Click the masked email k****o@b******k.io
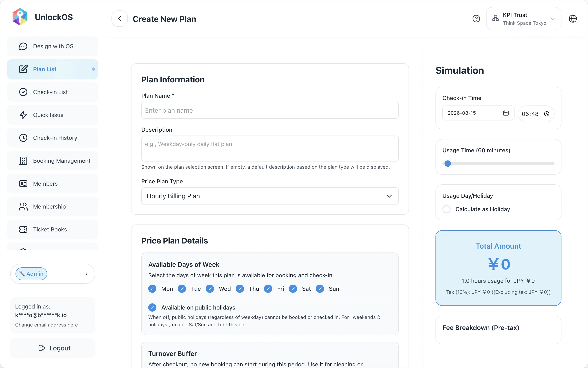Screen dimensions: 588x368 (41, 315)
